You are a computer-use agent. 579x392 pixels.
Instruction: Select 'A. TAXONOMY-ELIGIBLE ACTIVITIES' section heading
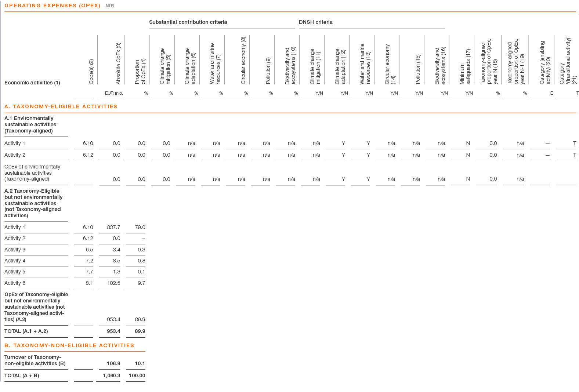61,106
